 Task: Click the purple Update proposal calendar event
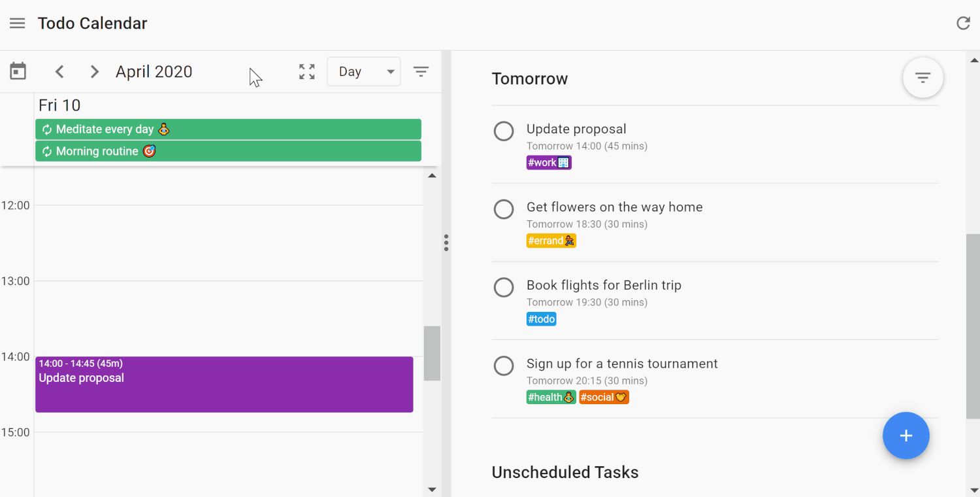(x=224, y=385)
